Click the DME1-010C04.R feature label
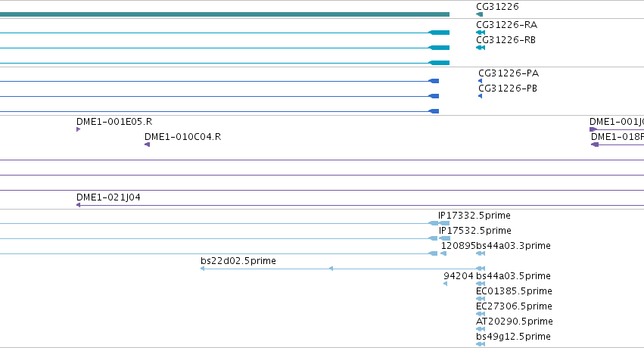Viewport: 644px width, 348px height. coord(183,137)
